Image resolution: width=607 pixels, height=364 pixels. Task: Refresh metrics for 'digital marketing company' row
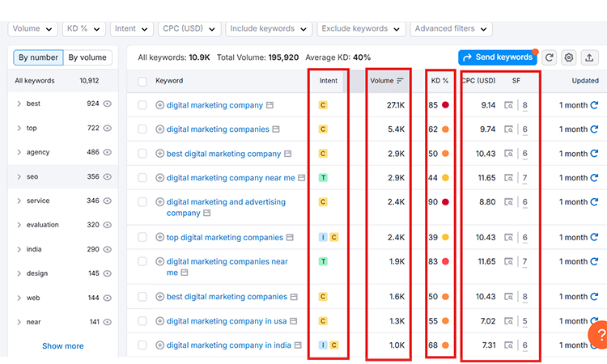[594, 105]
